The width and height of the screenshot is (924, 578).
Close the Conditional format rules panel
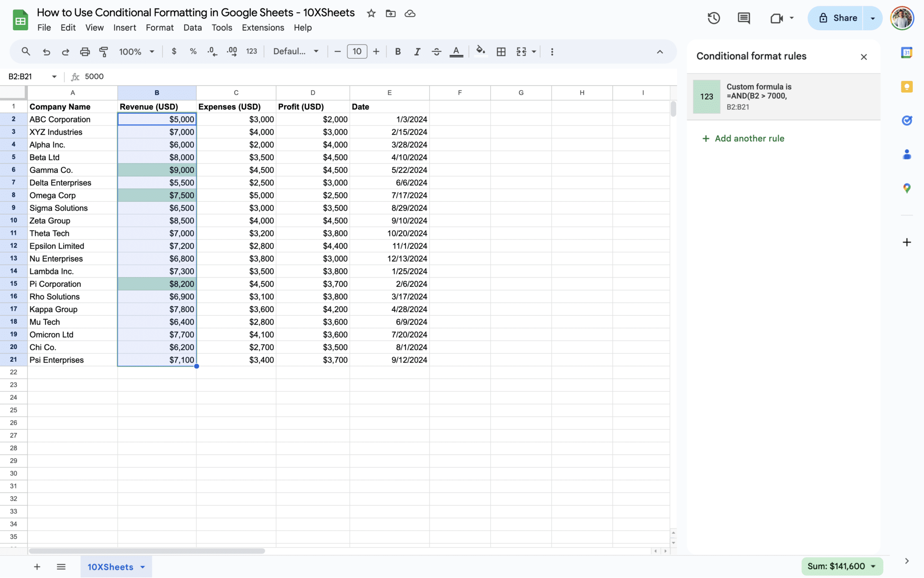coord(864,57)
